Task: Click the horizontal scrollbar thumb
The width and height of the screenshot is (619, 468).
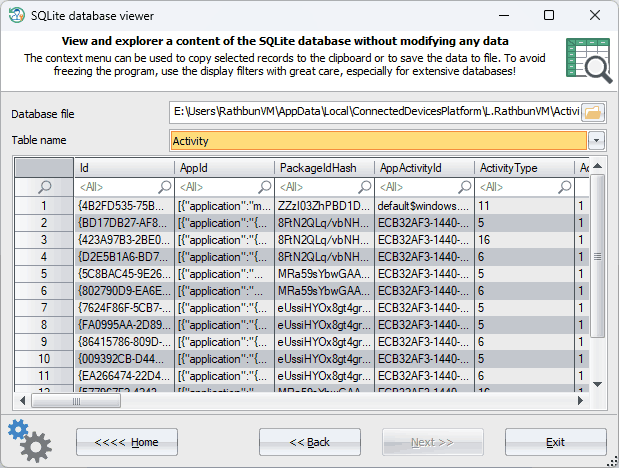Action: tap(76, 401)
